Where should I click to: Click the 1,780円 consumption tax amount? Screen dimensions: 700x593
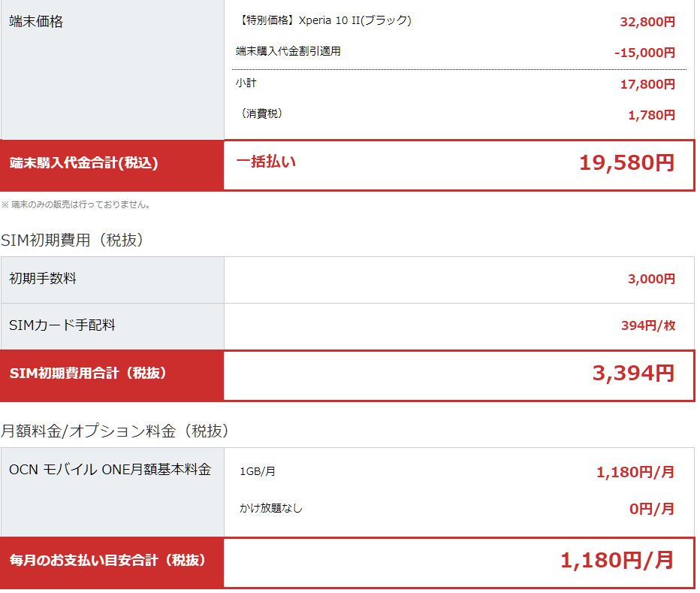pyautogui.click(x=651, y=115)
